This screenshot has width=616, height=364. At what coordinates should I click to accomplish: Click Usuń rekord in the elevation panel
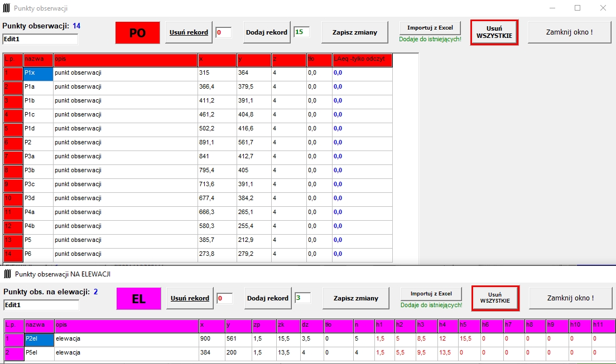click(x=190, y=298)
